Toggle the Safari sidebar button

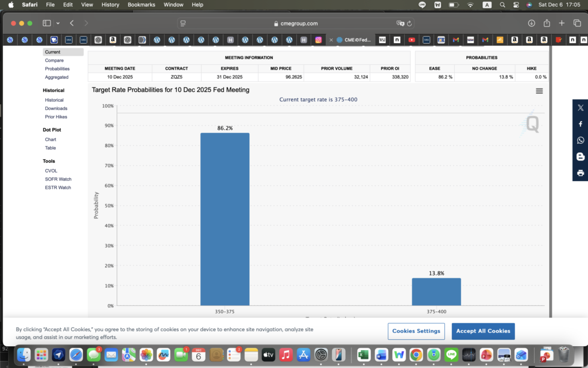pyautogui.click(x=47, y=23)
